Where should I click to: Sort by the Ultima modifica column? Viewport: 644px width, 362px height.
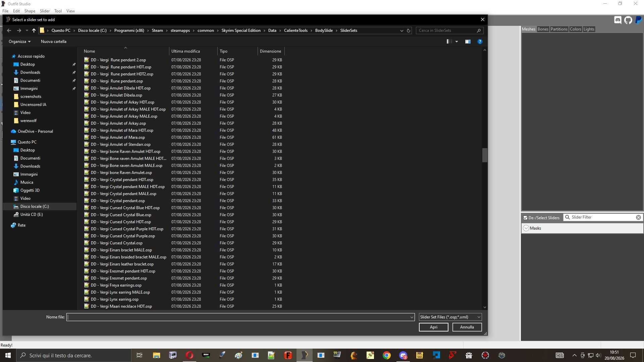(x=193, y=51)
